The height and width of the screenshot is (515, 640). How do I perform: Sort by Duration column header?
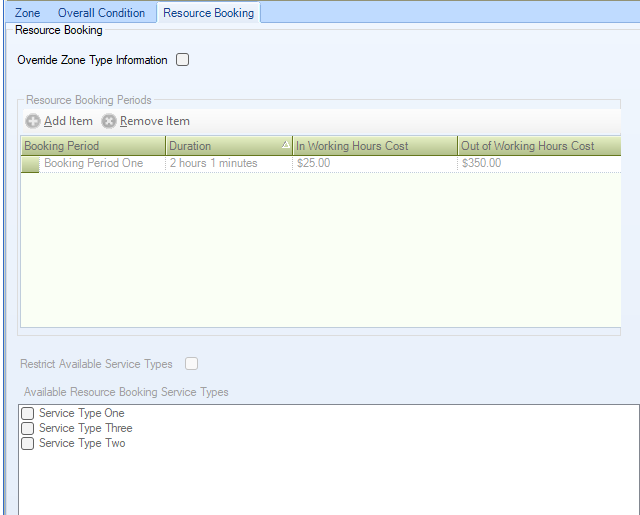[220, 146]
